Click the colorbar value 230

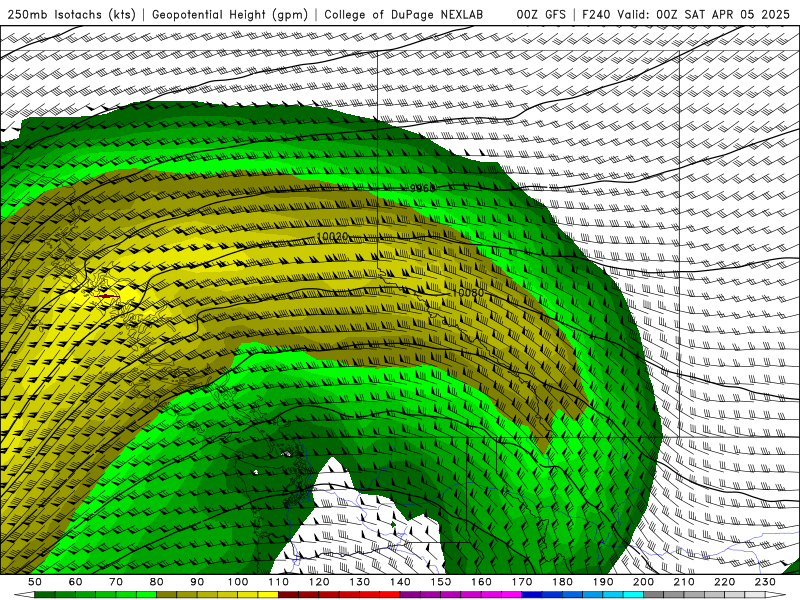pyautogui.click(x=765, y=582)
